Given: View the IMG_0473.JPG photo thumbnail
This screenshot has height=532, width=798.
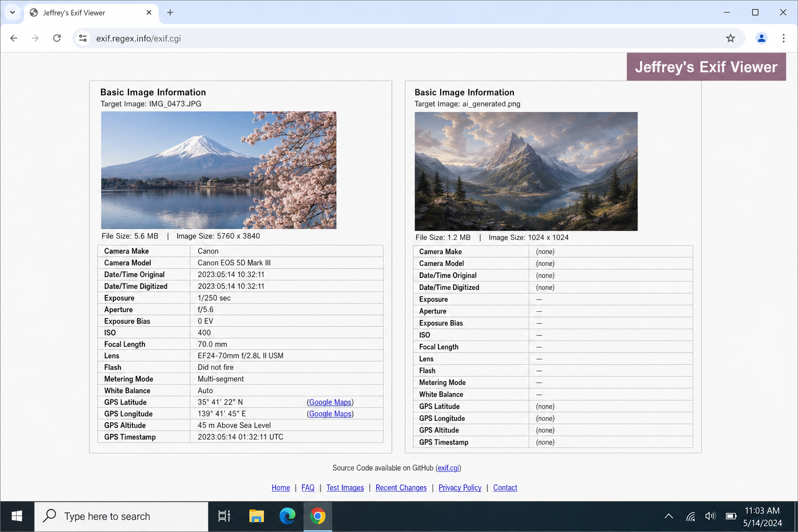Looking at the screenshot, I should click(x=218, y=170).
